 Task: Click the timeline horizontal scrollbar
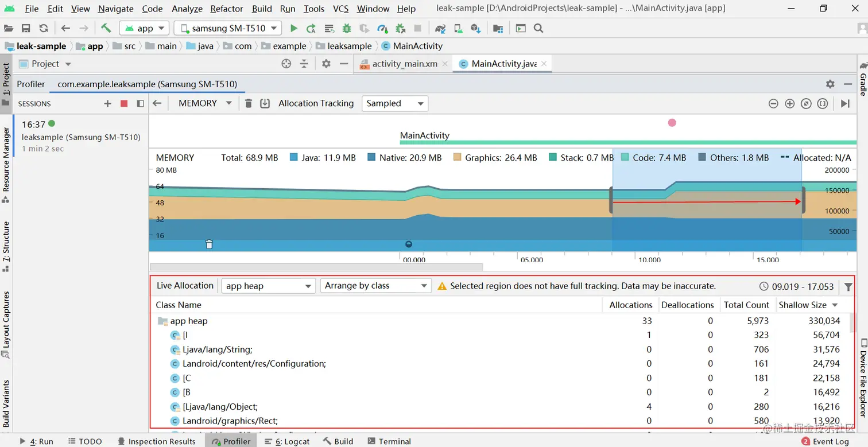[x=316, y=267]
